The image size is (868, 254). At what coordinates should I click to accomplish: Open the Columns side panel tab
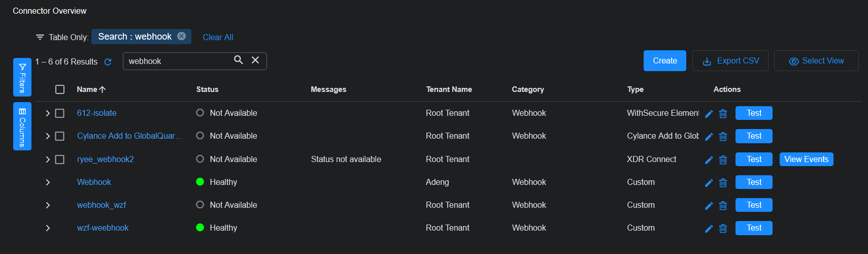click(x=22, y=126)
